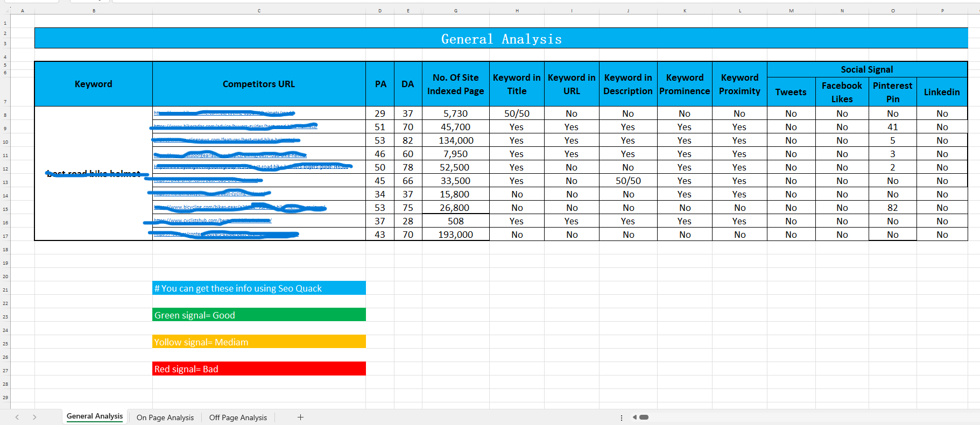Viewport: 980px width, 425px height.
Task: Switch to On Page Analysis tab
Action: (x=165, y=417)
